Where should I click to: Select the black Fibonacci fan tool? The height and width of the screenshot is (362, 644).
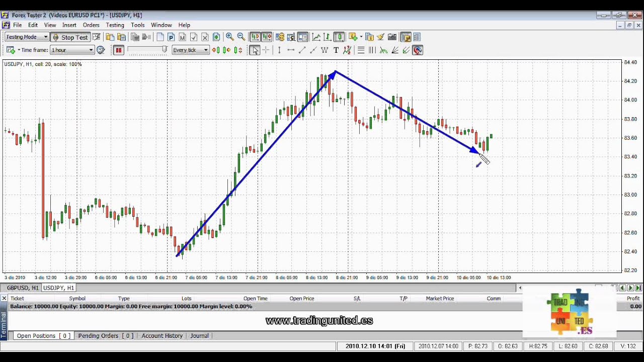click(395, 50)
